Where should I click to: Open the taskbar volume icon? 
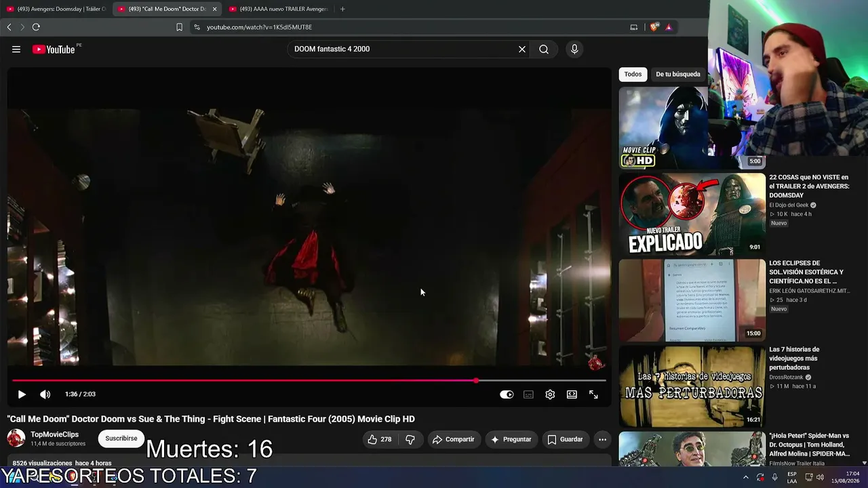pyautogui.click(x=820, y=477)
